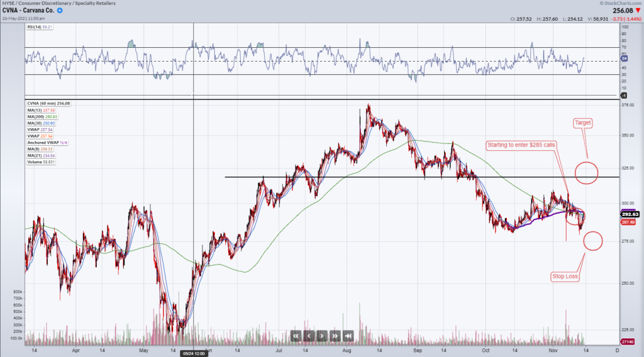Select the MA(13) legend label
Screen dimensions: 644x357
pos(41,110)
